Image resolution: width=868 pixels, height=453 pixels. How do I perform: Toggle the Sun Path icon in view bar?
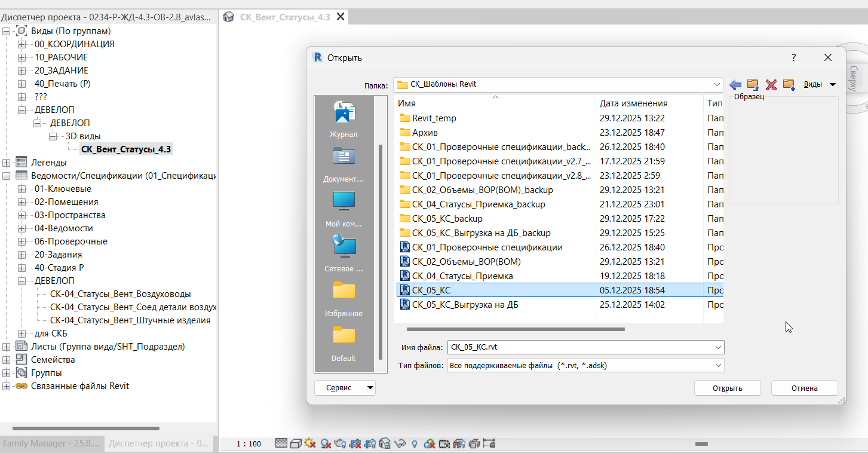tap(309, 443)
